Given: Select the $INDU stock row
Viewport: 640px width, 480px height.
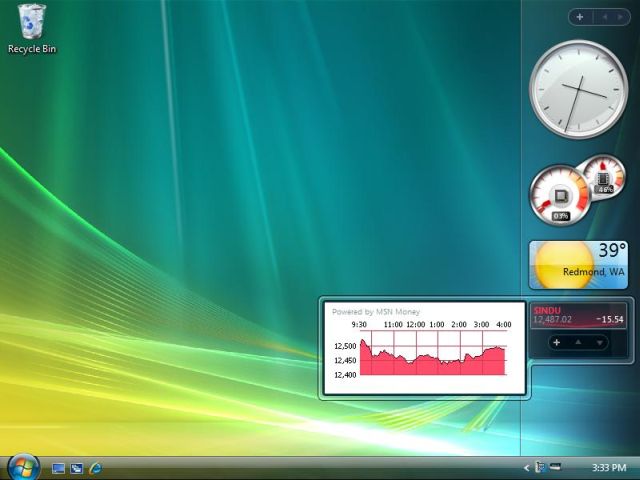Looking at the screenshot, I should click(x=578, y=316).
